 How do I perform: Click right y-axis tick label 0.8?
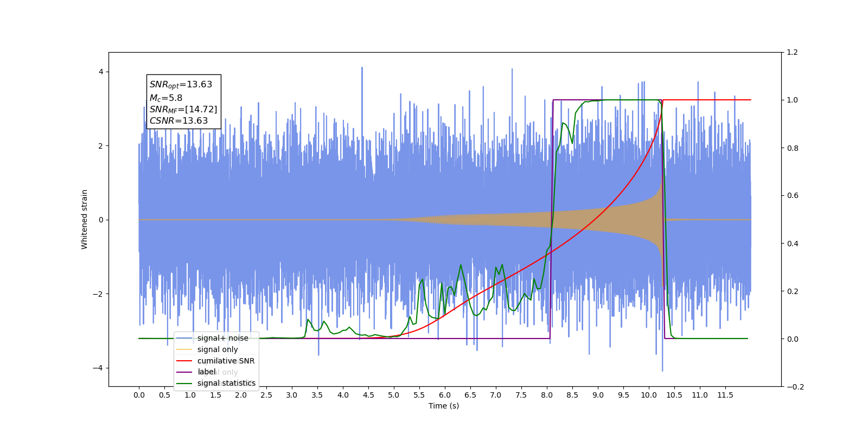coord(792,148)
